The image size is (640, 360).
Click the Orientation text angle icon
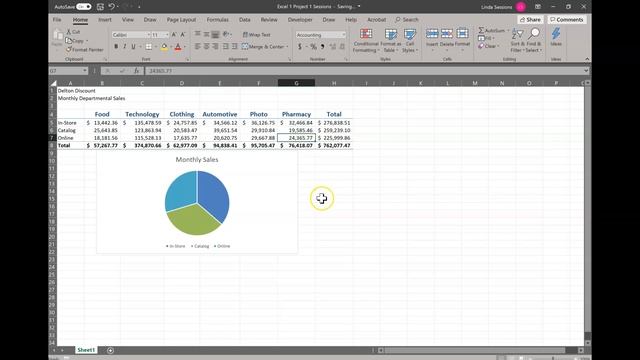[x=226, y=35]
